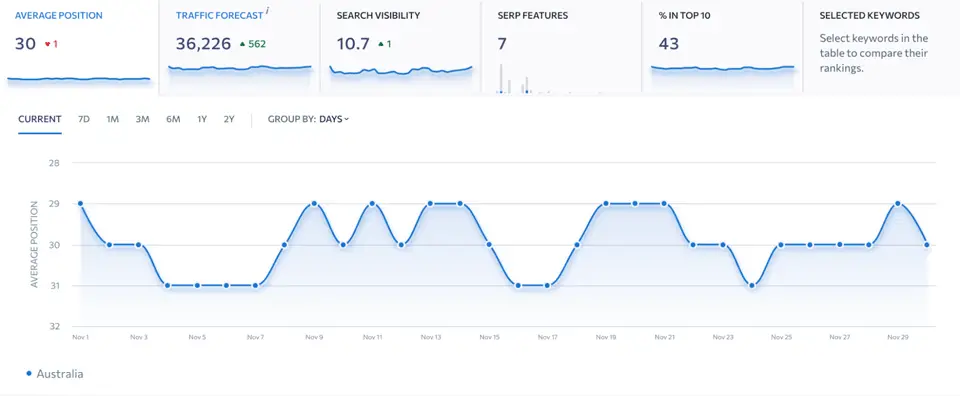Click the Average Position sparkline
Viewport: 960px width, 396px height.
click(79, 78)
